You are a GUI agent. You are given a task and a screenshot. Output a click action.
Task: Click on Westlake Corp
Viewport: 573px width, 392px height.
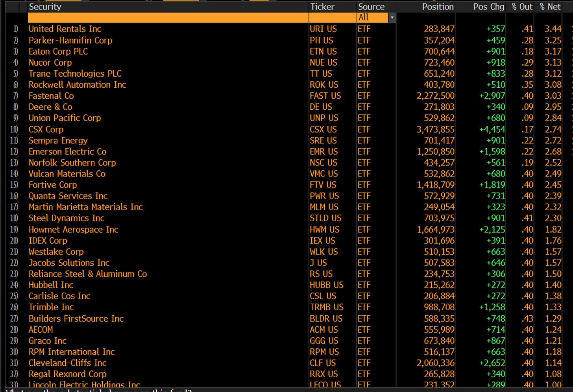tap(56, 252)
